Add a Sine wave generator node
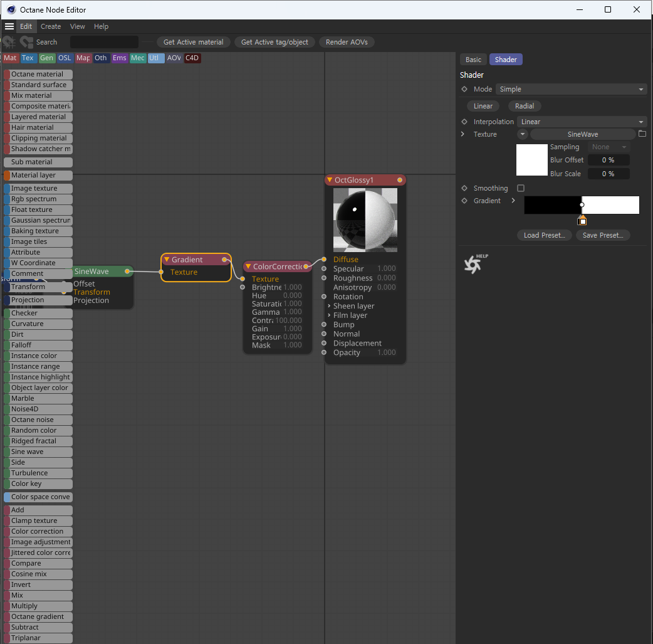 [38, 452]
